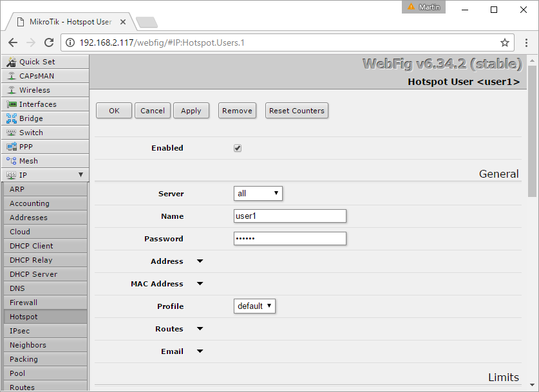Click the Bridge icon in sidebar
Viewport: 539px width, 392px height.
12,118
